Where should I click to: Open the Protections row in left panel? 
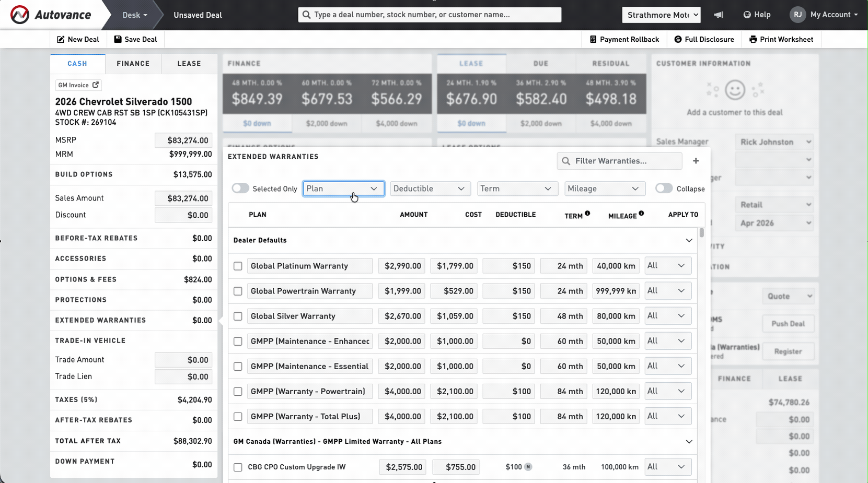134,300
